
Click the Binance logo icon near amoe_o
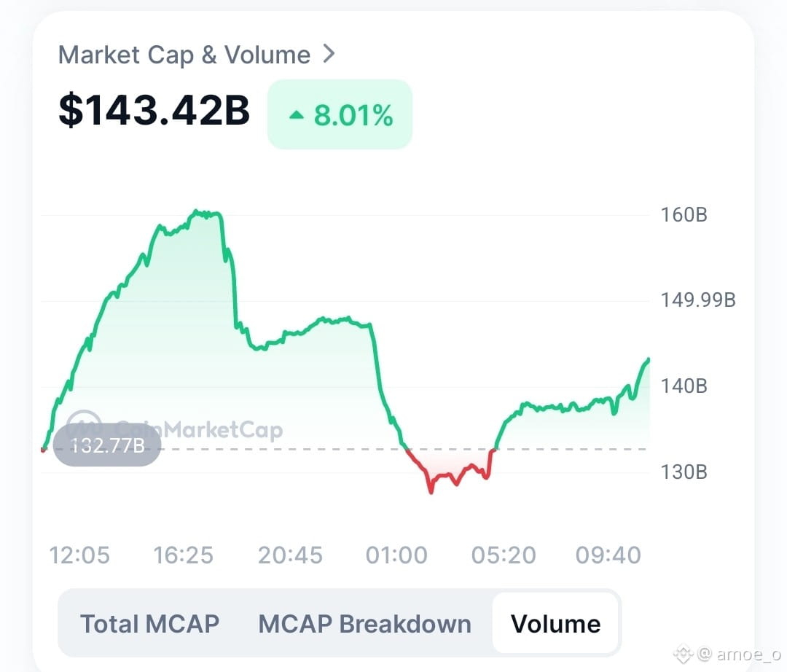click(684, 654)
